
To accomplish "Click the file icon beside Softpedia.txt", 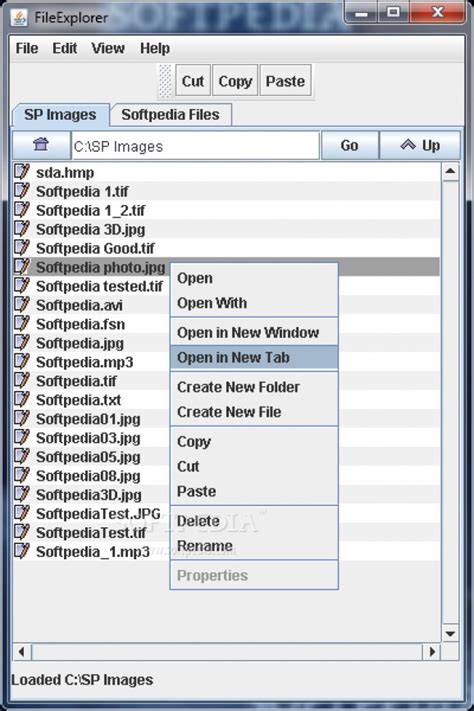I will [x=22, y=399].
